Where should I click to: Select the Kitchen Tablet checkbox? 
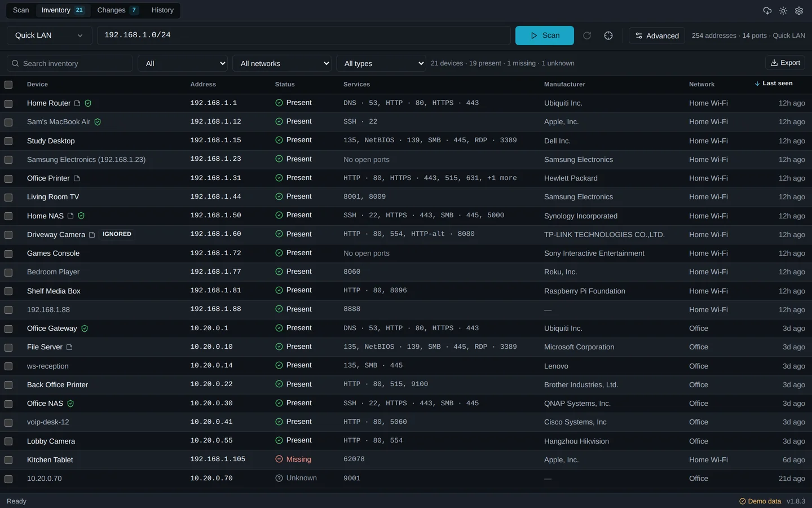click(x=8, y=460)
